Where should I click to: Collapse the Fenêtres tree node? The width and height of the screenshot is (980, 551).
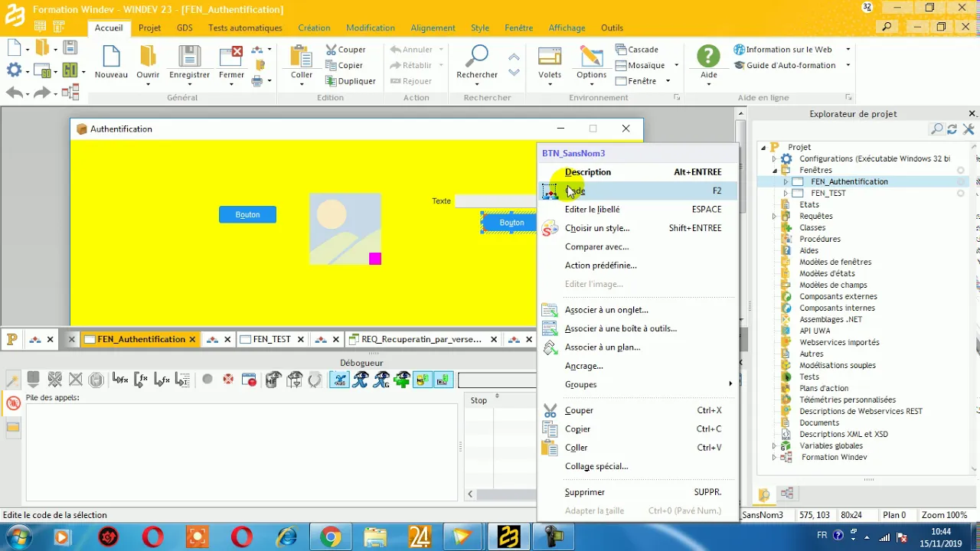click(x=774, y=170)
